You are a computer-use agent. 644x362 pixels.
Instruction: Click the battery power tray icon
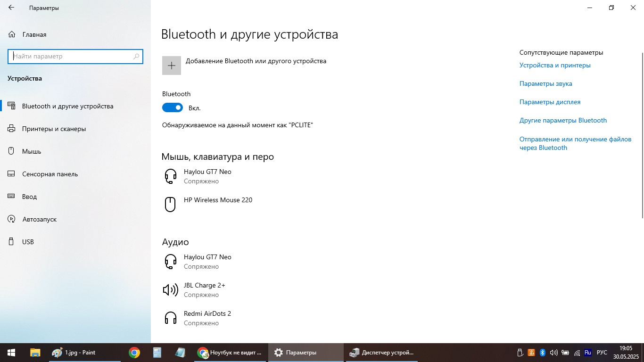(565, 353)
